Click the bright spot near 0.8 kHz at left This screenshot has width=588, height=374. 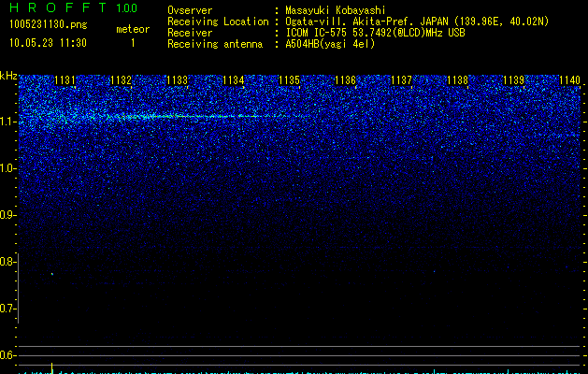click(52, 274)
